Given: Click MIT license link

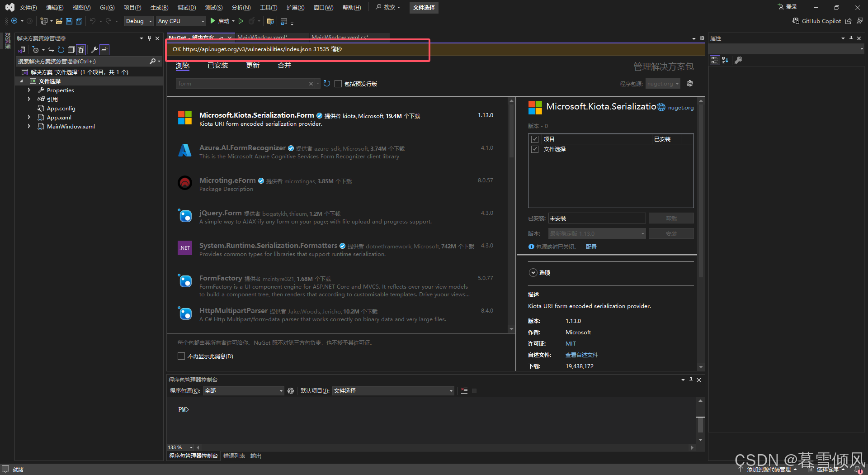Looking at the screenshot, I should click(571, 344).
